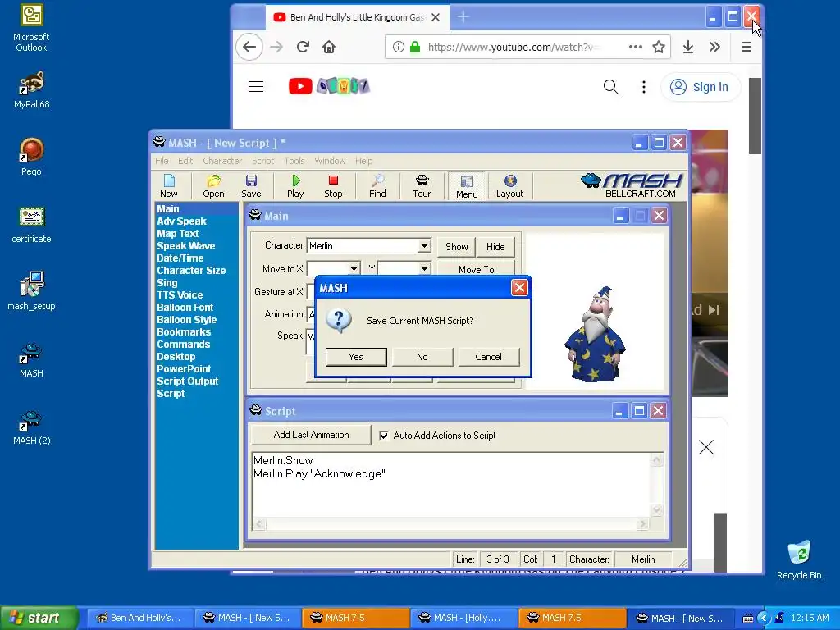Toggle Auto-Add Actions to Script checkbox
The width and height of the screenshot is (840, 630).
tap(384, 436)
